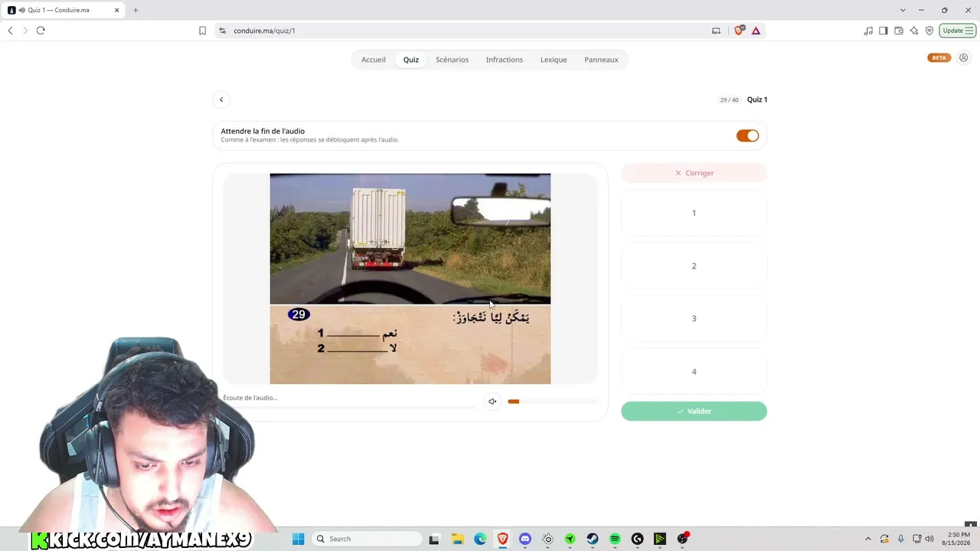Adjust the audio volume slider
Screen dimensions: 980x551
(x=552, y=402)
